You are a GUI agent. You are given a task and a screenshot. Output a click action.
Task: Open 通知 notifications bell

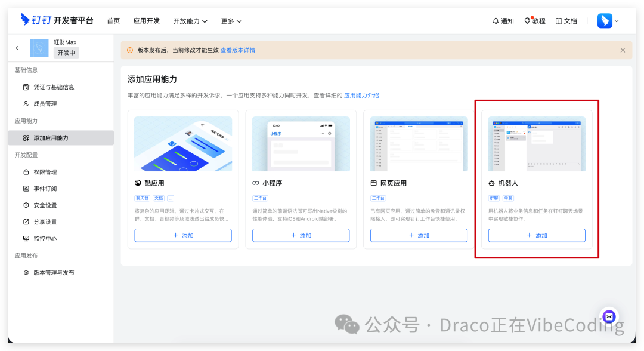click(503, 21)
